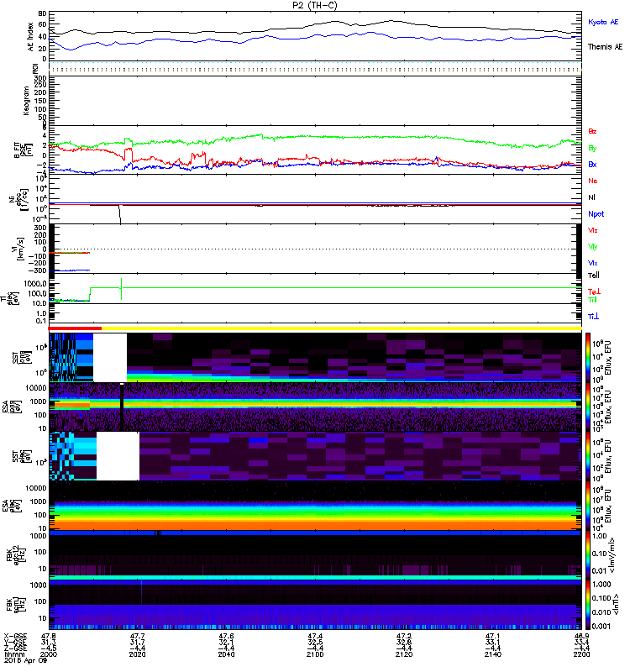Click the red Ne density legend label

(x=592, y=181)
